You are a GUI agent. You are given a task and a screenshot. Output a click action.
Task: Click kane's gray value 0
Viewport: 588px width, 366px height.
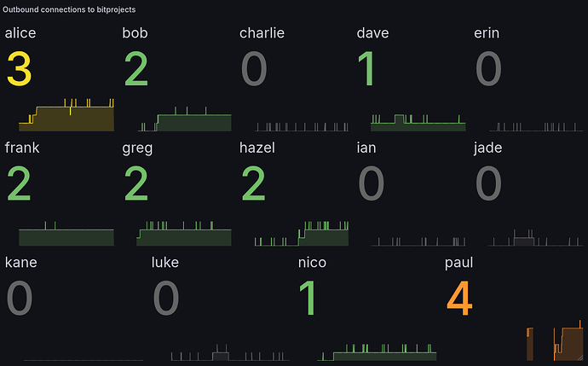[20, 298]
